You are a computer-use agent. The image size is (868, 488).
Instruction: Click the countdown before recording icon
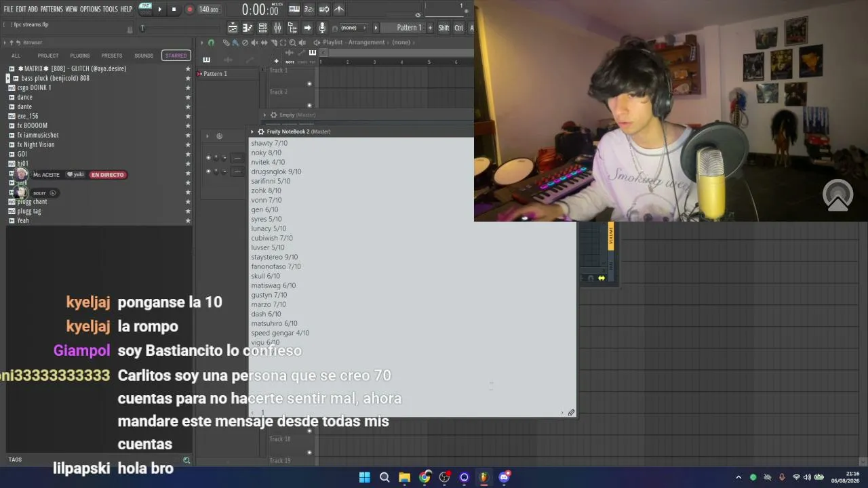click(x=309, y=9)
